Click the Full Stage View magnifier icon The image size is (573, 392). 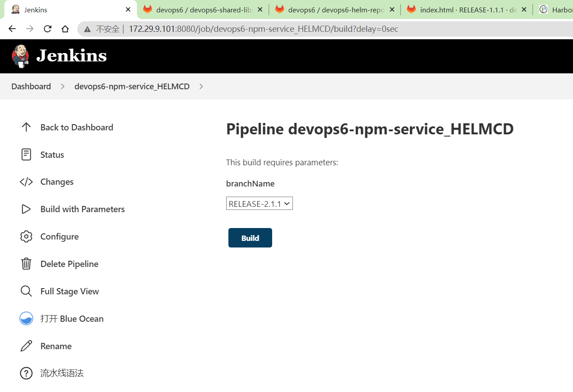coord(26,291)
